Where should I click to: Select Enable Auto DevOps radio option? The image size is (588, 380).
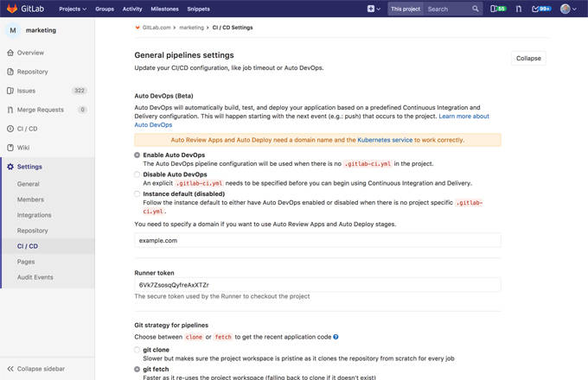tap(137, 155)
